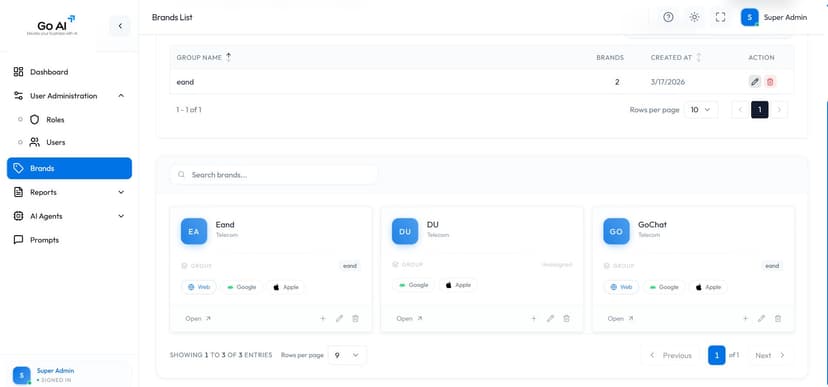Select groups table page 1

760,110
